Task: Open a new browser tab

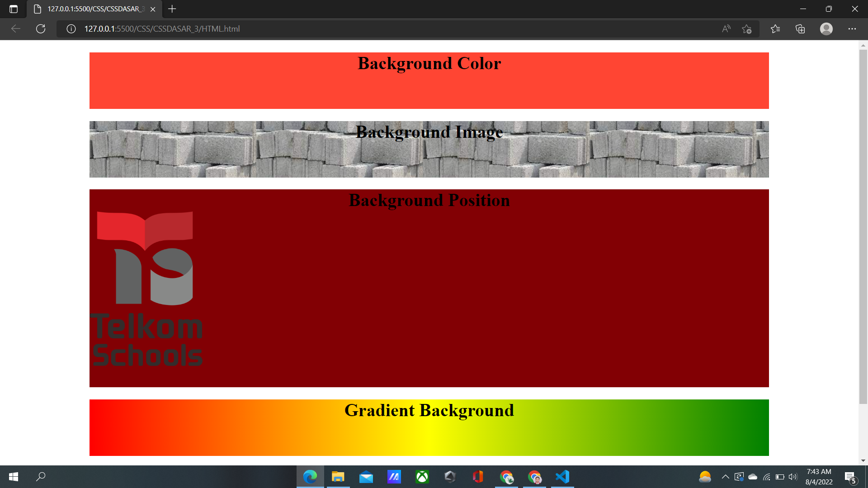Action: coord(172,9)
